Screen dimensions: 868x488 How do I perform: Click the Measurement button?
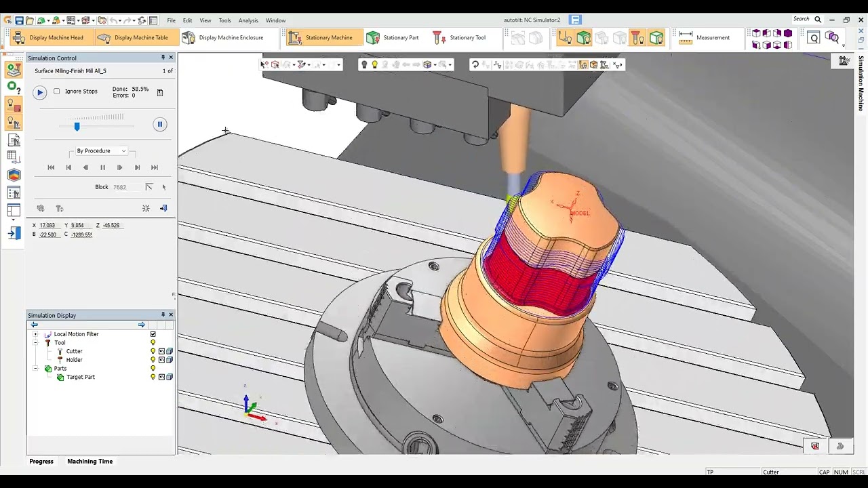705,38
